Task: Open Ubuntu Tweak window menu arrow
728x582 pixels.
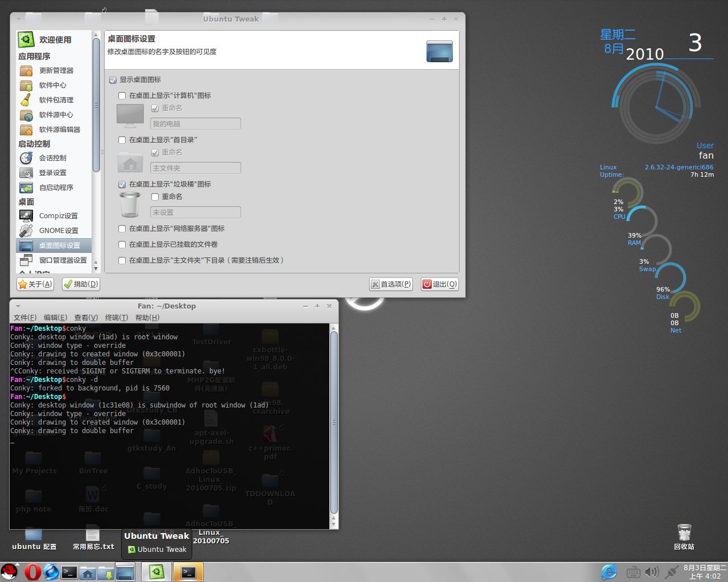Action: coord(18,19)
